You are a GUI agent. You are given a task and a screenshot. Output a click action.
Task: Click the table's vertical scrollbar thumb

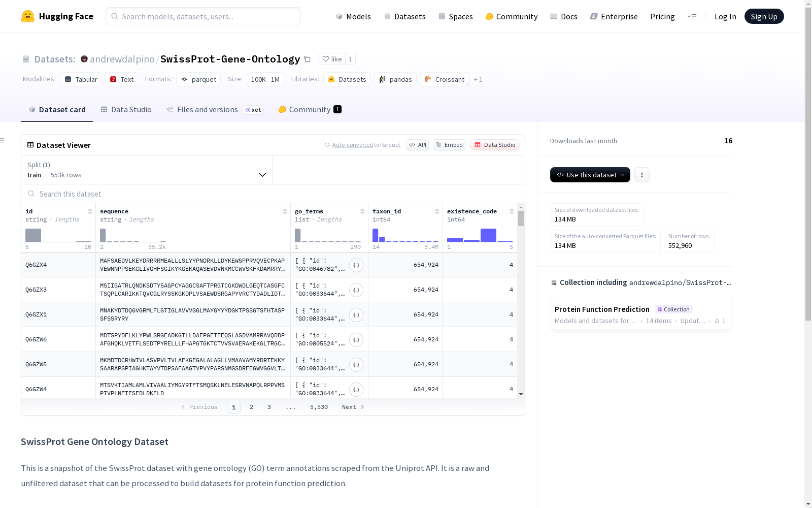pos(521,218)
